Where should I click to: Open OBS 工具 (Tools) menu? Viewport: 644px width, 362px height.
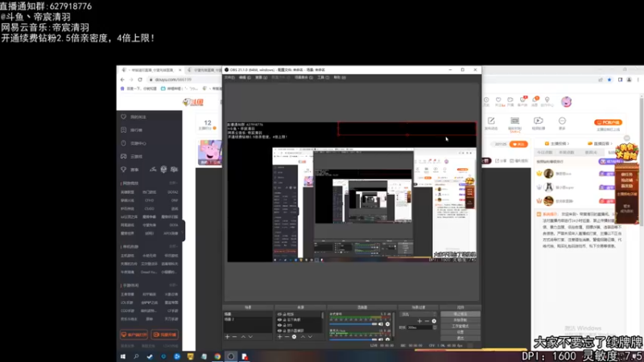pyautogui.click(x=324, y=77)
